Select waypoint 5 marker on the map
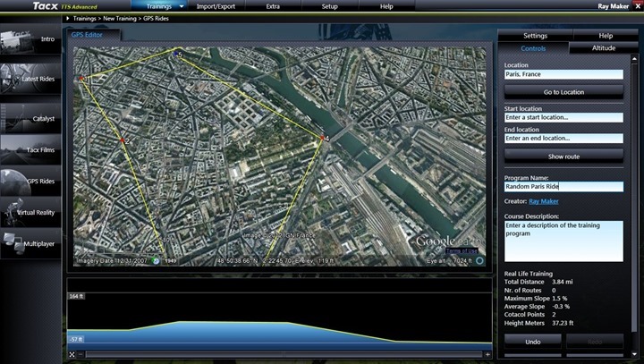 (177, 54)
